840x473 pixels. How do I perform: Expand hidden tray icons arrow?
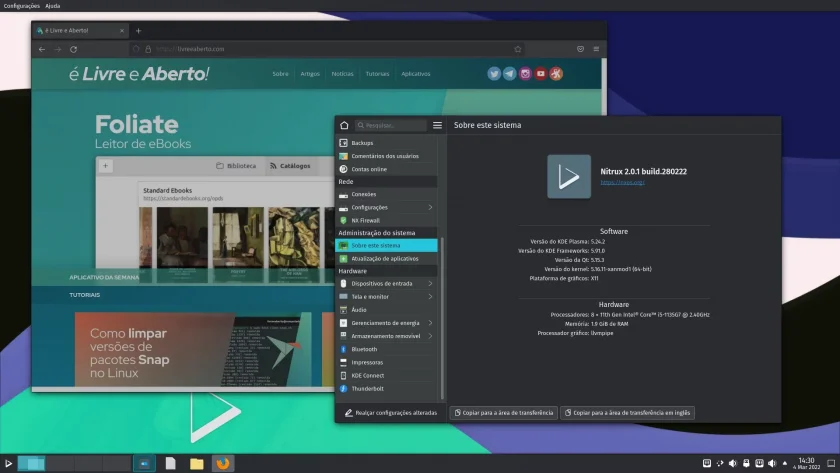(x=785, y=463)
